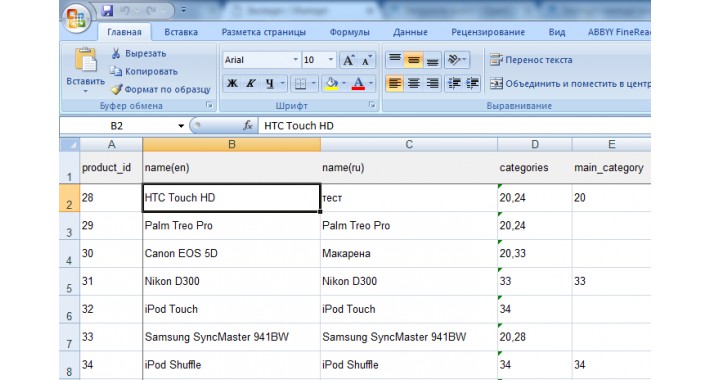Select product_id cell 31

coord(111,281)
